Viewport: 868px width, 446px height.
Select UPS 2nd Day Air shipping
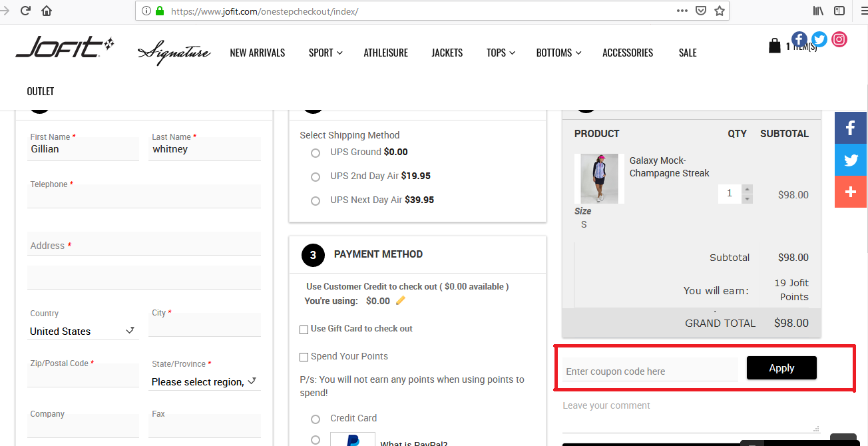[x=316, y=176]
